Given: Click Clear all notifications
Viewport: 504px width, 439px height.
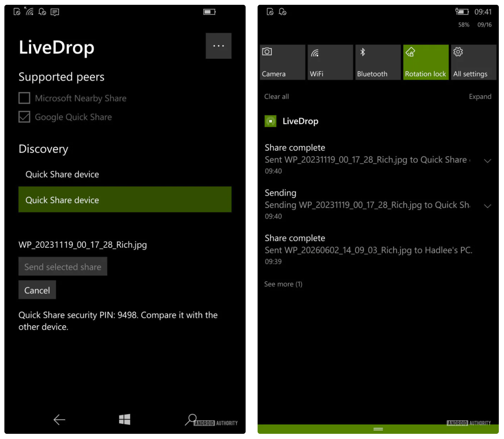Looking at the screenshot, I should click(x=276, y=96).
